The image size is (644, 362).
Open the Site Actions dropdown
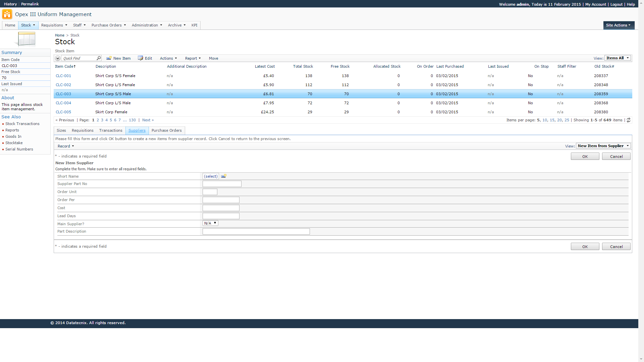(x=619, y=25)
